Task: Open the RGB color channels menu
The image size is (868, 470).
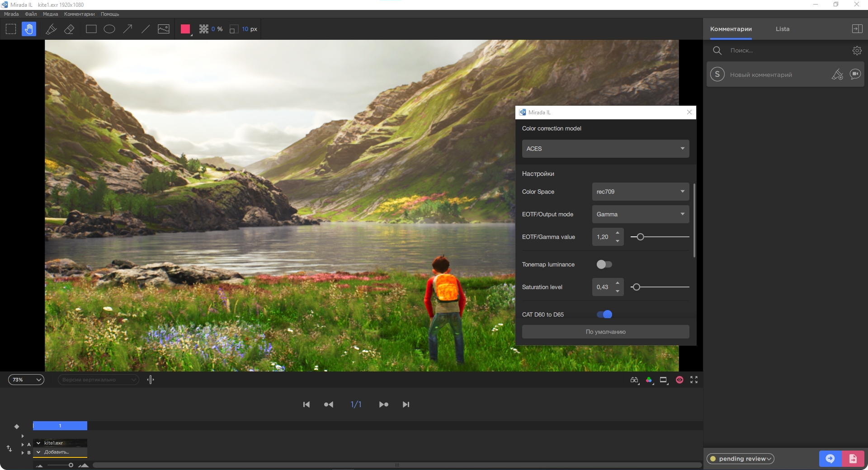Action: tap(650, 380)
